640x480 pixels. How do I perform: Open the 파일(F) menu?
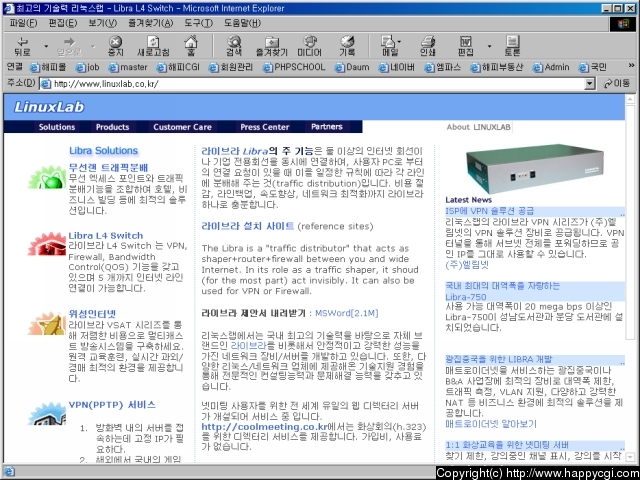23,23
